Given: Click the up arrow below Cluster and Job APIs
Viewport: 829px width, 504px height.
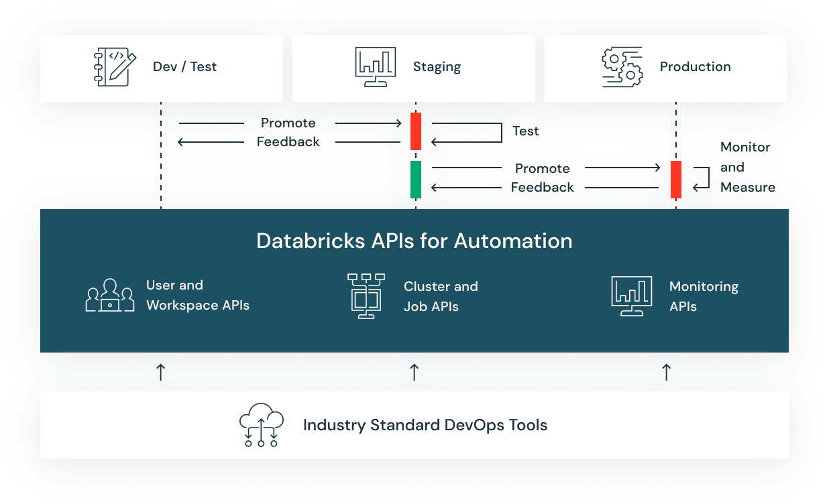Looking at the screenshot, I should point(414,372).
